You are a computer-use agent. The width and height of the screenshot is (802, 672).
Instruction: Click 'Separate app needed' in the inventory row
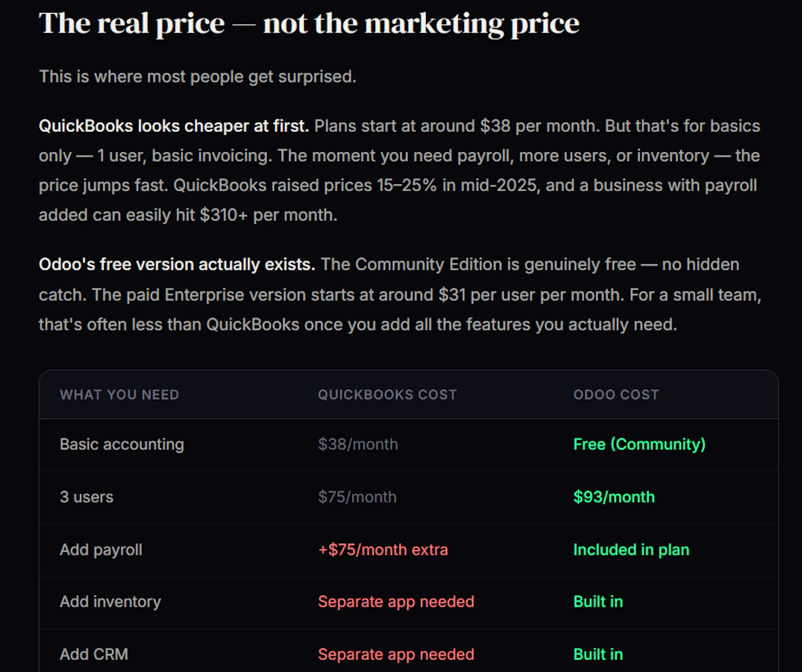(x=396, y=602)
